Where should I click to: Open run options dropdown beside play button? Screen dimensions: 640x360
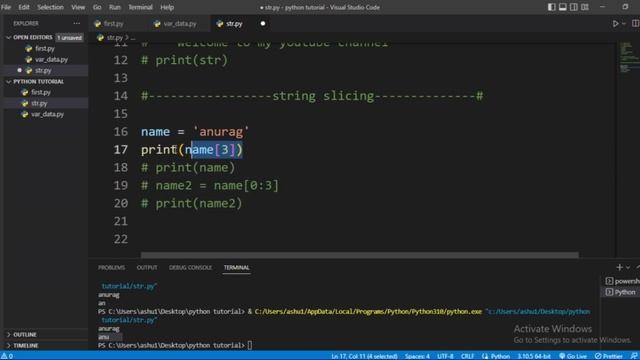tap(624, 24)
